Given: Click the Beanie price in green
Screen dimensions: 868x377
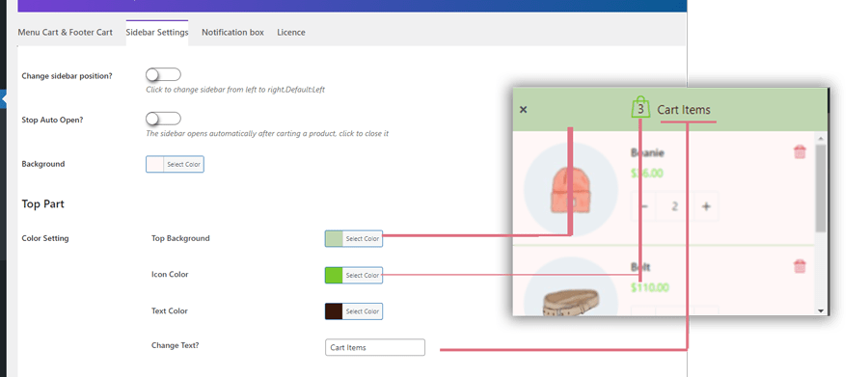Looking at the screenshot, I should point(646,174).
